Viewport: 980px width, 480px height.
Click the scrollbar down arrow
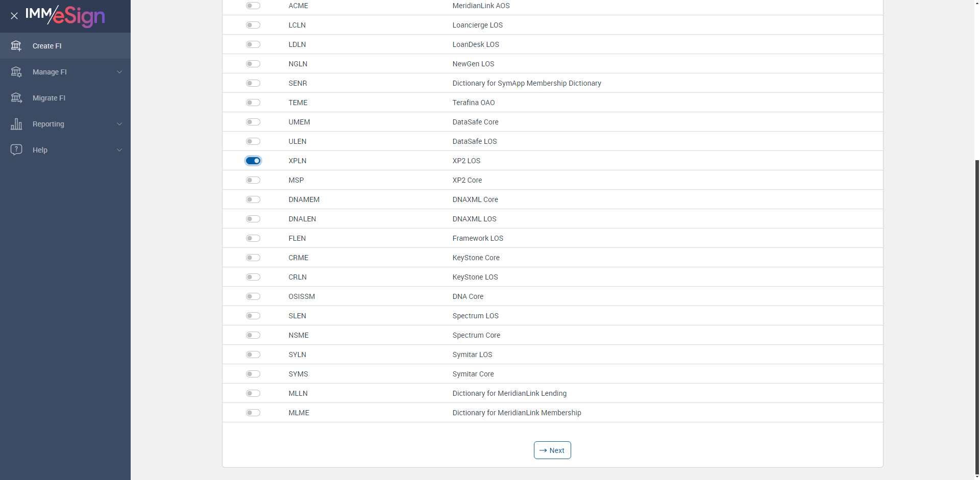tap(977, 476)
